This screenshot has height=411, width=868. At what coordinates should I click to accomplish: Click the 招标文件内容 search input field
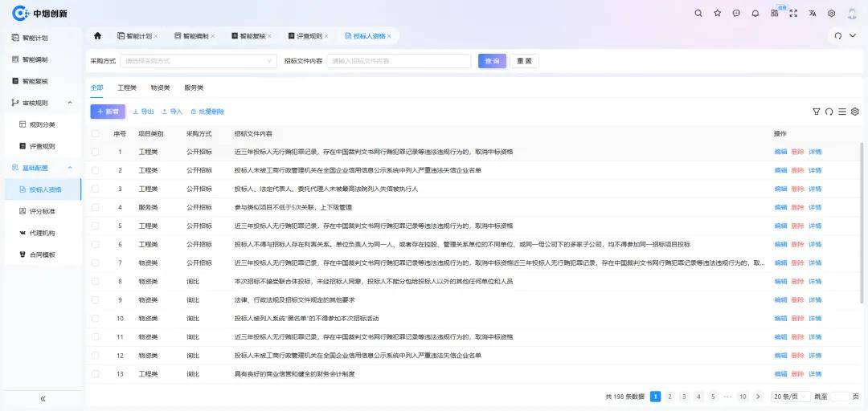click(x=399, y=61)
